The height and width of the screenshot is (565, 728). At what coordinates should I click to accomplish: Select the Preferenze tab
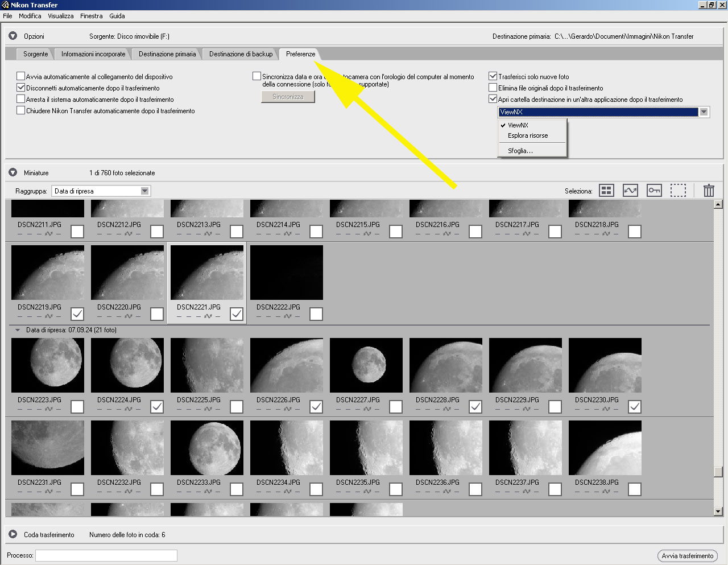pyautogui.click(x=301, y=54)
